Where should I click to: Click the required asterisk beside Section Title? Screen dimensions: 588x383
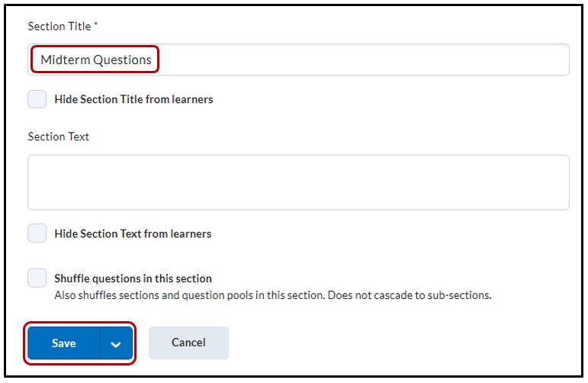(x=96, y=26)
